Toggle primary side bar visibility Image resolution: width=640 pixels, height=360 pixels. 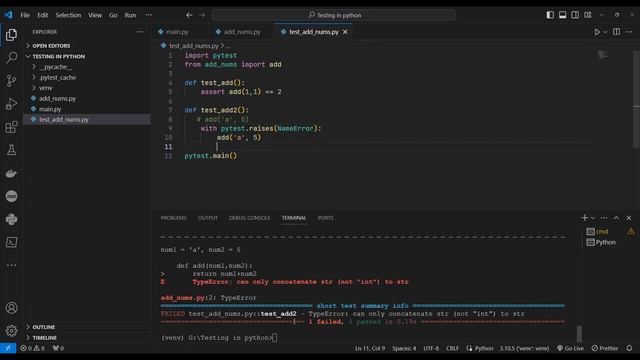(x=550, y=15)
